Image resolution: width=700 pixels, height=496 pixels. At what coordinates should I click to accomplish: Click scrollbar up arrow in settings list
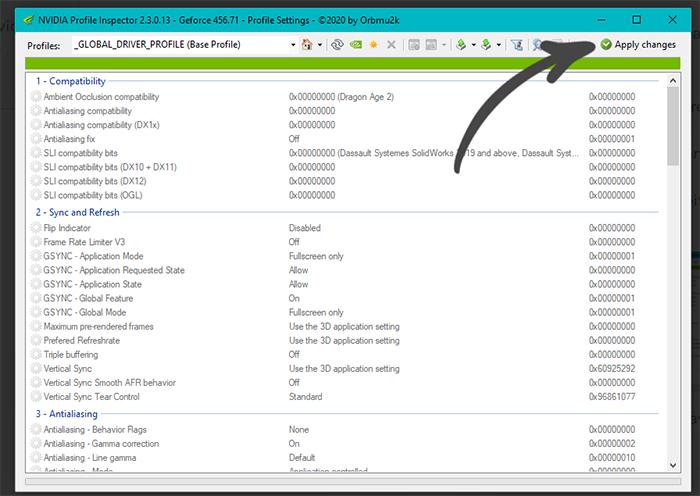pos(673,81)
